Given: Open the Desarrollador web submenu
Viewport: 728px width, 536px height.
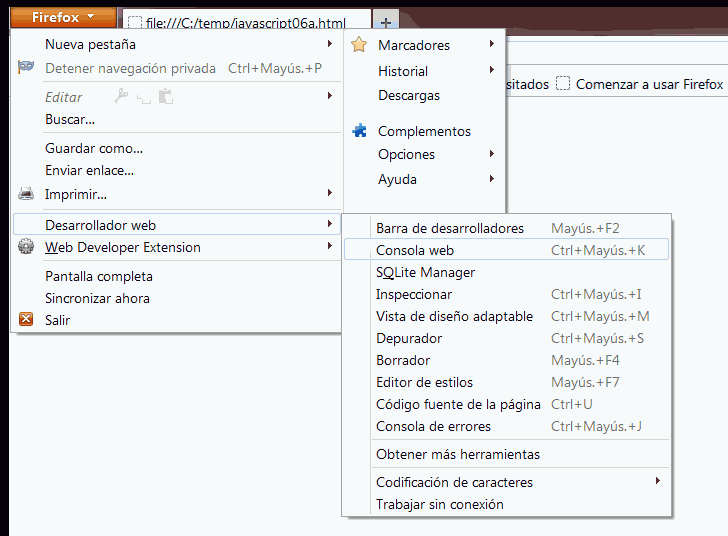Looking at the screenshot, I should 176,225.
